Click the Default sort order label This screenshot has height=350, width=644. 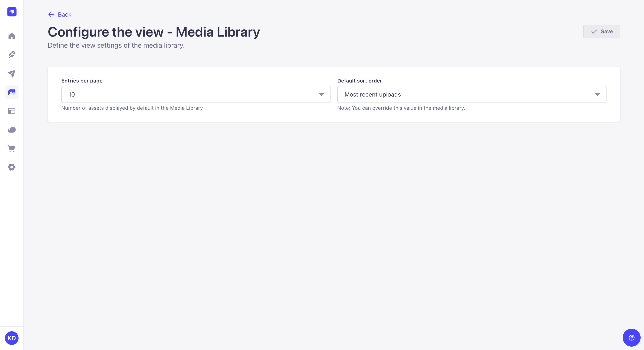tap(359, 81)
